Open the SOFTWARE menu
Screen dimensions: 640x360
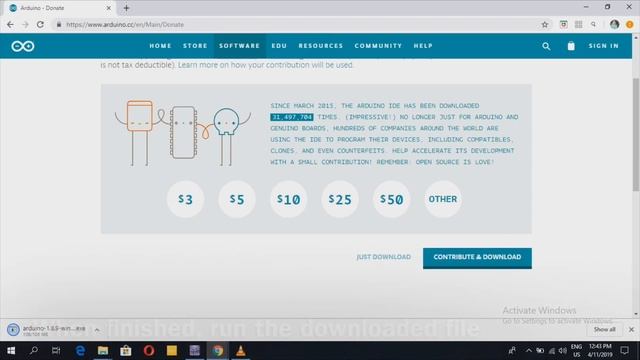(x=240, y=46)
